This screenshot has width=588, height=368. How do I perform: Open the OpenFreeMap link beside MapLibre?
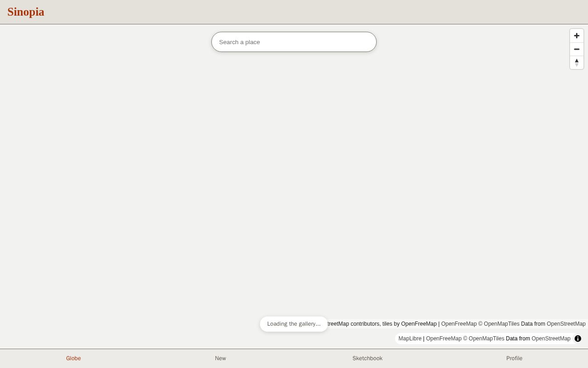coord(444,339)
